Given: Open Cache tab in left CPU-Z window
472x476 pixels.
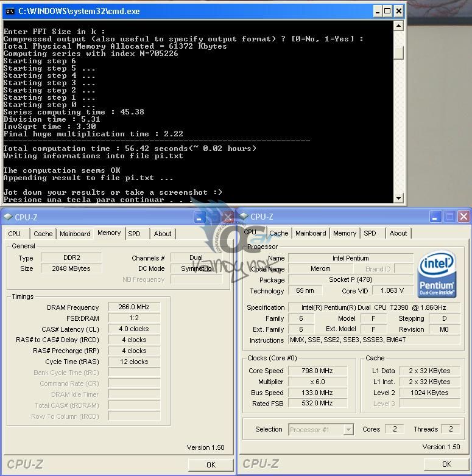Looking at the screenshot, I should [43, 234].
